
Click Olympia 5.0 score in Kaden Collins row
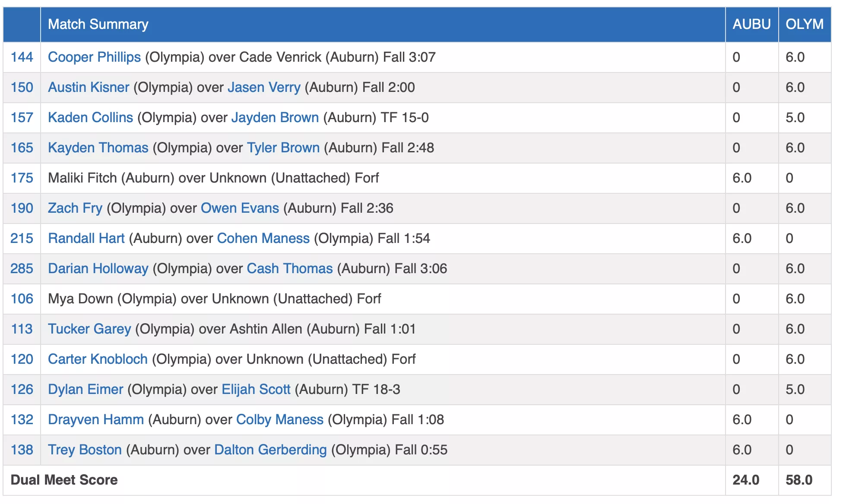(x=795, y=117)
